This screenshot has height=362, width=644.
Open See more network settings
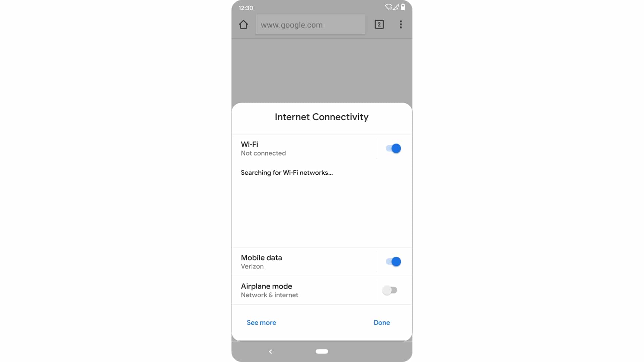[261, 322]
